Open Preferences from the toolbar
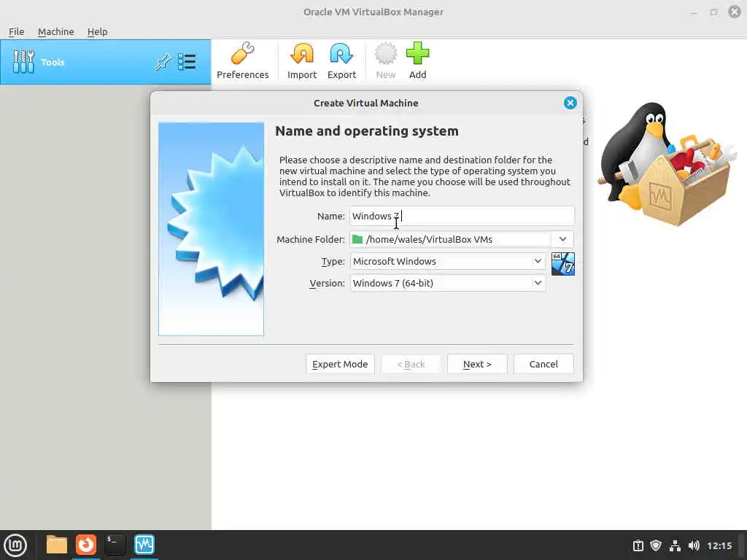The width and height of the screenshot is (747, 560). pyautogui.click(x=242, y=61)
